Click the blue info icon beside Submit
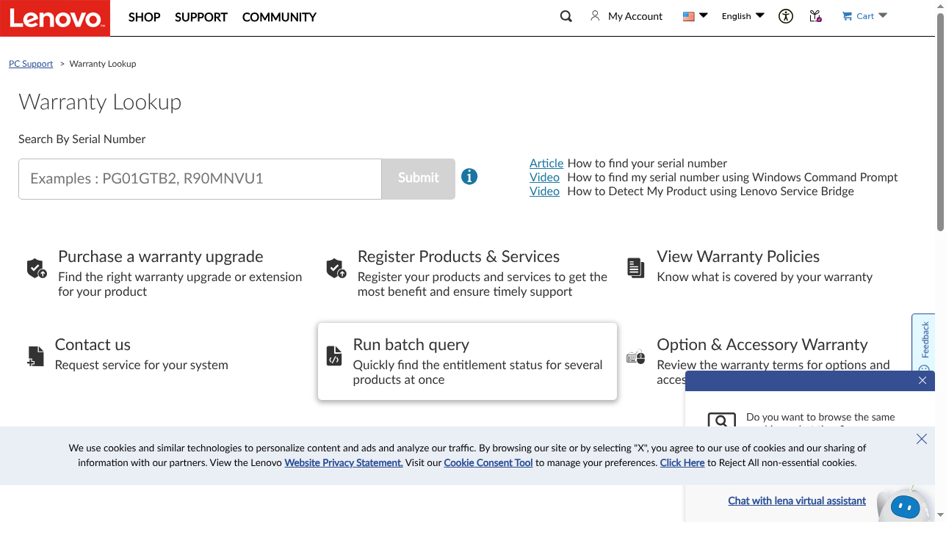 (x=469, y=177)
